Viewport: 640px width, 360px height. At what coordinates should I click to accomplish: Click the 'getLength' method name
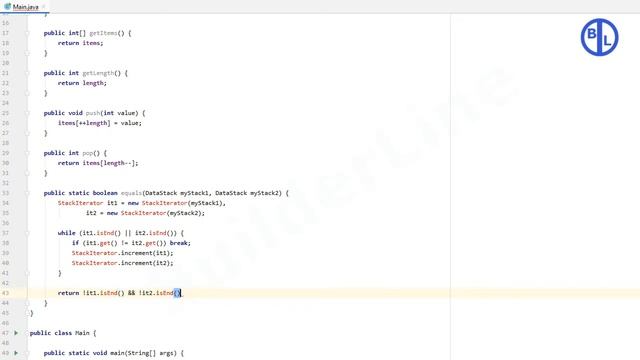(x=98, y=73)
